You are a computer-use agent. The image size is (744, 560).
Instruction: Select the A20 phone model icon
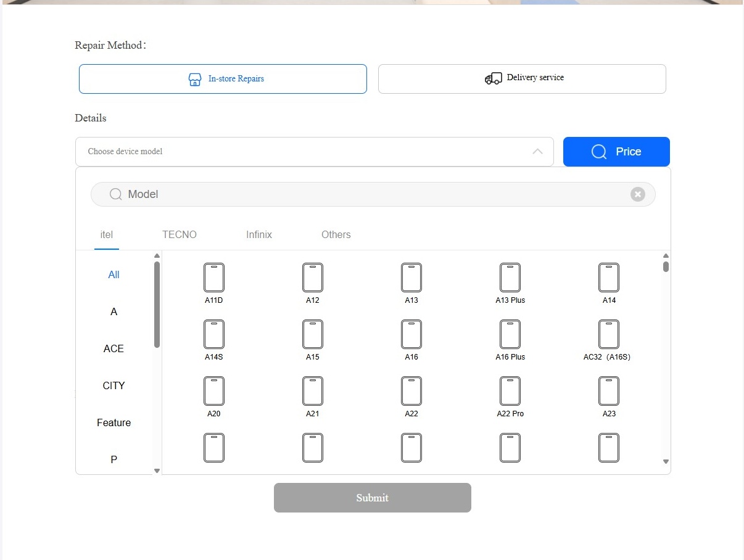tap(214, 391)
